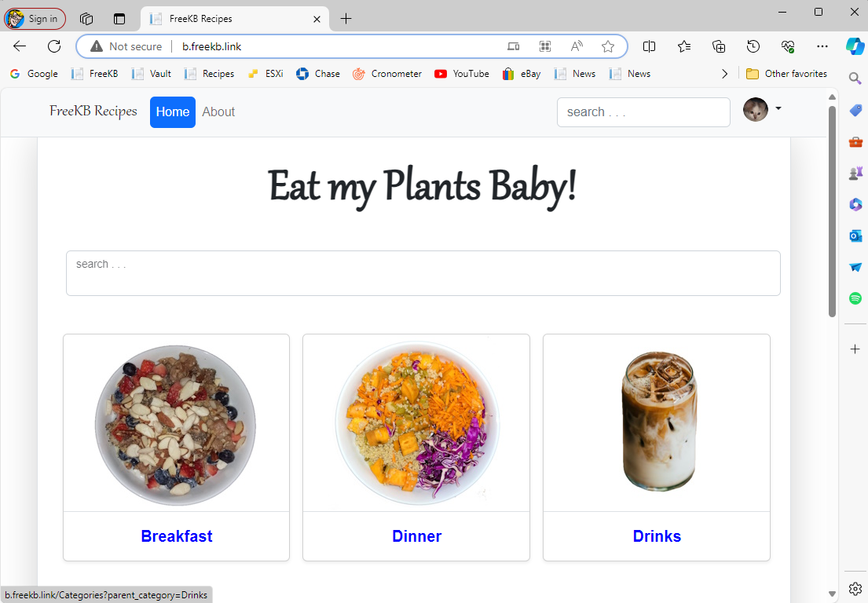
Task: Open browser History
Action: (x=753, y=46)
